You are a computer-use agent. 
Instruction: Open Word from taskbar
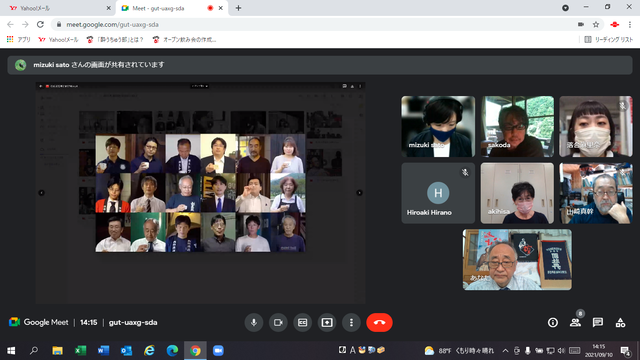tap(103, 351)
